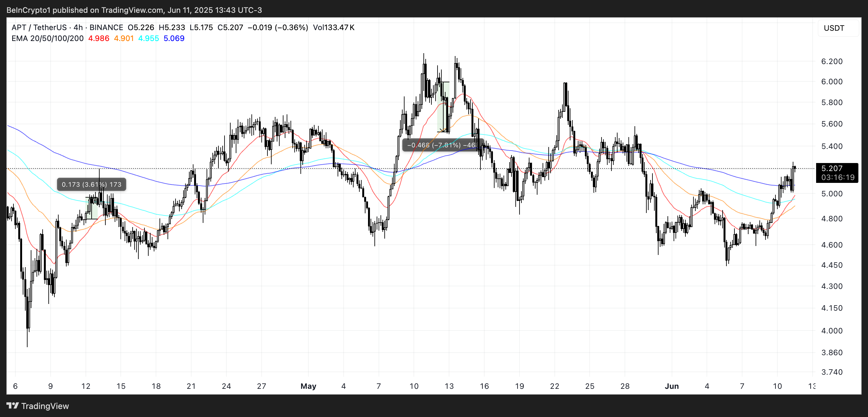This screenshot has width=868, height=417.
Task: Click the Vol 133.47K volume readout
Action: point(333,28)
